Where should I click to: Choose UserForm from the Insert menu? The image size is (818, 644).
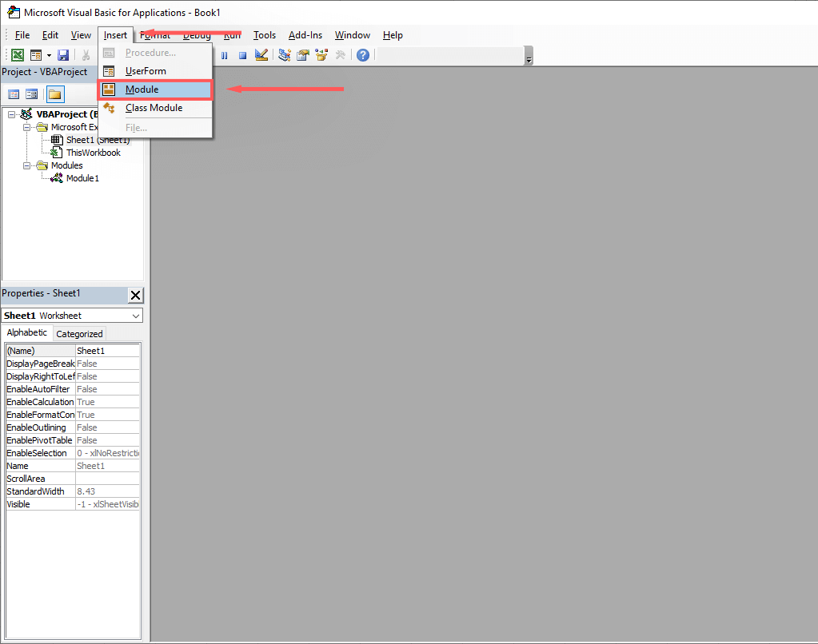[x=155, y=71]
